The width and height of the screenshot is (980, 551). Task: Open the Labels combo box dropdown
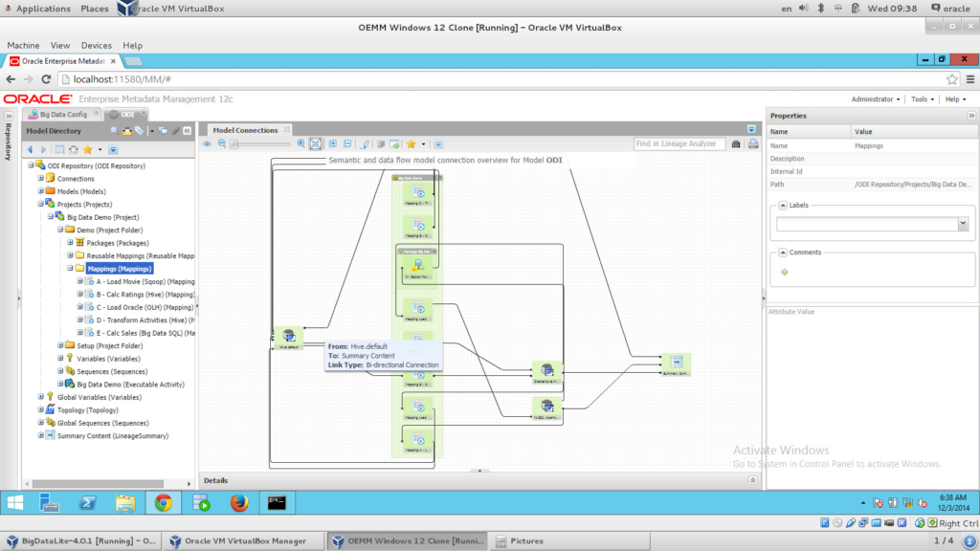[x=963, y=224]
